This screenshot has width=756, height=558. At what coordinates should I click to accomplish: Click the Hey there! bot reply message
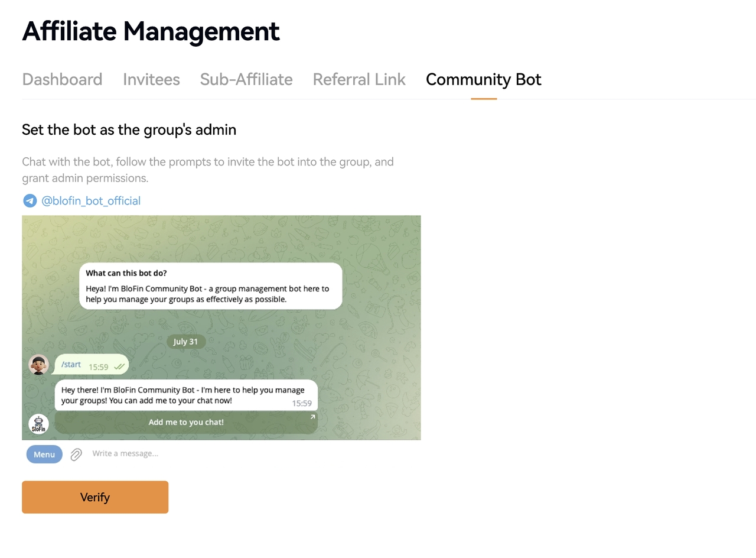click(186, 395)
